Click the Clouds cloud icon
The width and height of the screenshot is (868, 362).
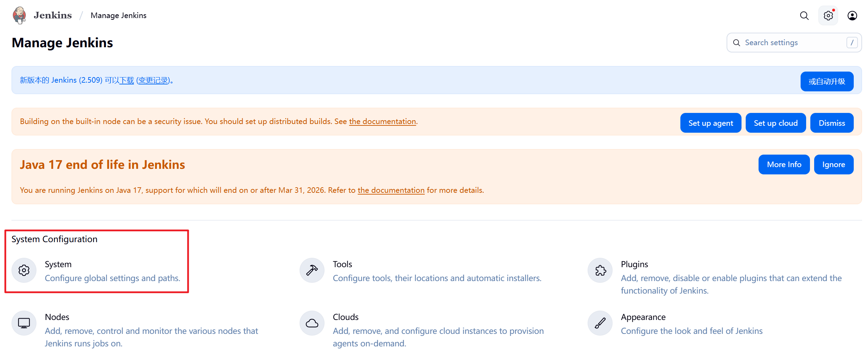click(312, 323)
